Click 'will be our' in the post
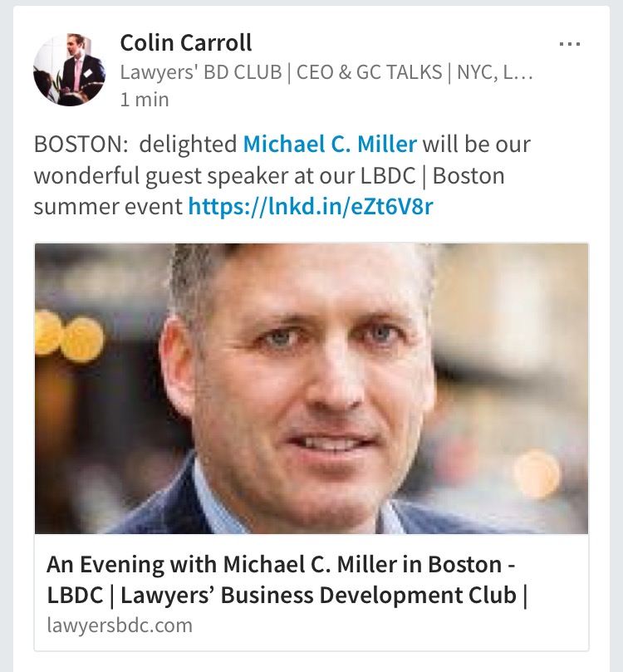 coord(476,145)
